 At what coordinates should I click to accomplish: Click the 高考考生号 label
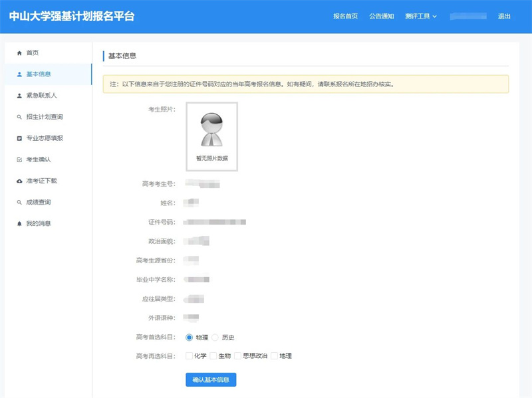tap(159, 184)
